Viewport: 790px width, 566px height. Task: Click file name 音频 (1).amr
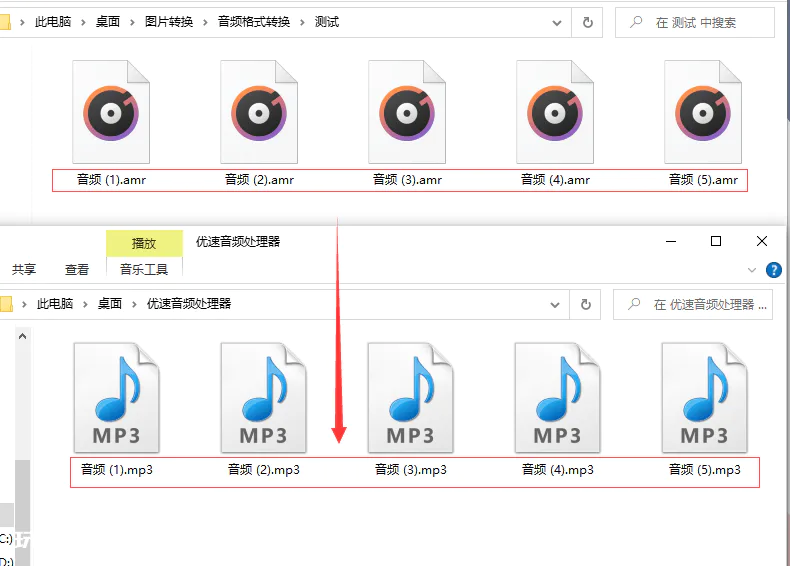pyautogui.click(x=111, y=180)
